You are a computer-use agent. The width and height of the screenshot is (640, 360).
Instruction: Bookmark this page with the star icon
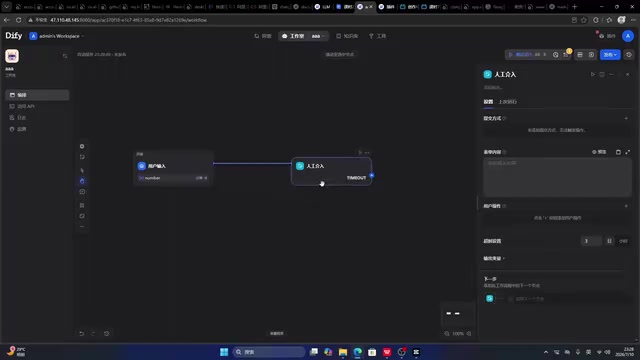(584, 20)
